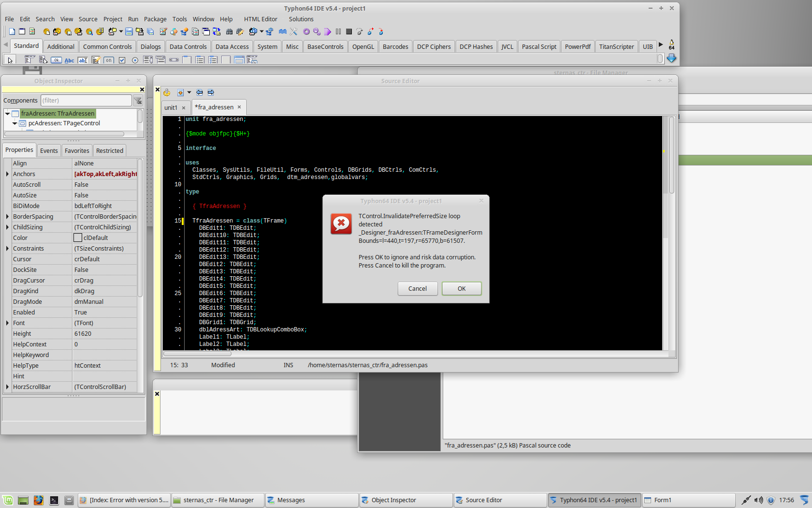The width and height of the screenshot is (812, 508).
Task: Click the Components filter input field
Action: point(86,101)
